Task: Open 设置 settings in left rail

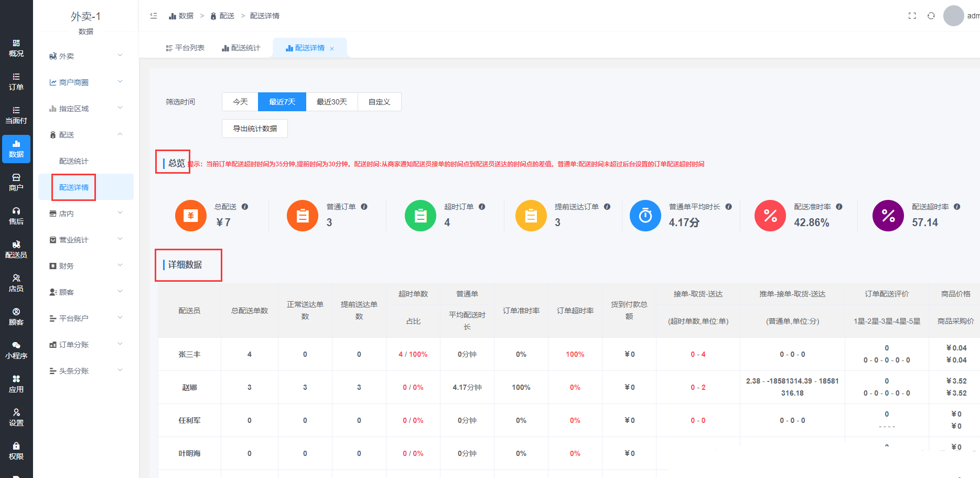Action: tap(16, 418)
